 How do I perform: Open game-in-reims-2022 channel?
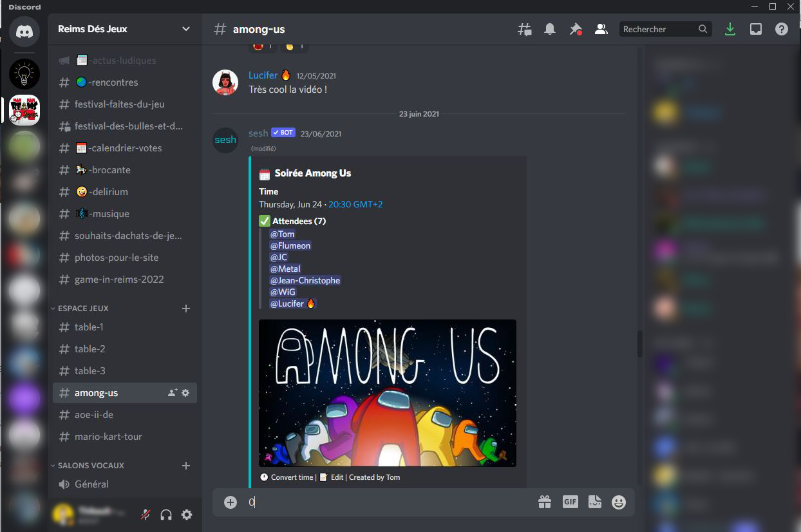[125, 280]
